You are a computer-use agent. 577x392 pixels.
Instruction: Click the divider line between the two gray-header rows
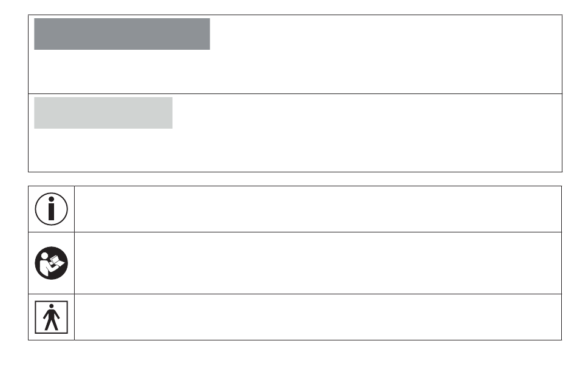(295, 94)
